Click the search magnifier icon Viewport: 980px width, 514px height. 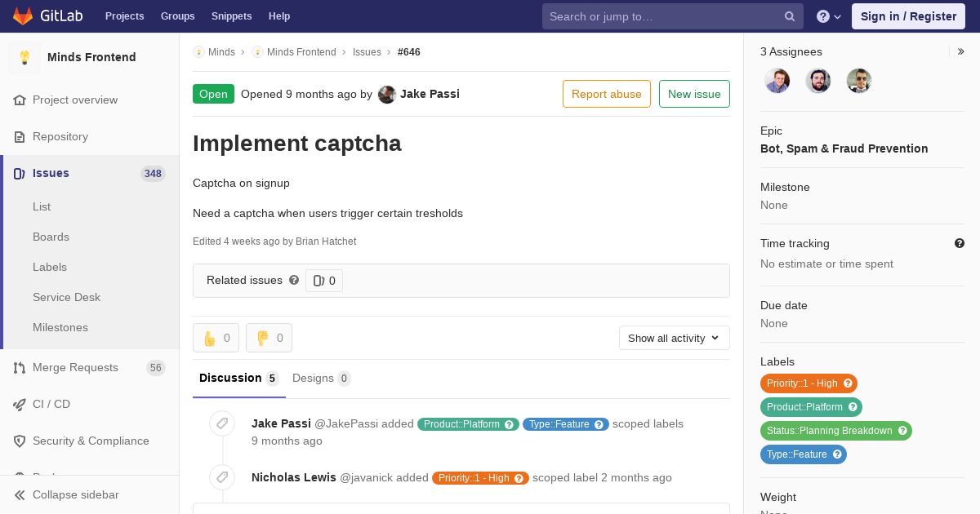790,16
